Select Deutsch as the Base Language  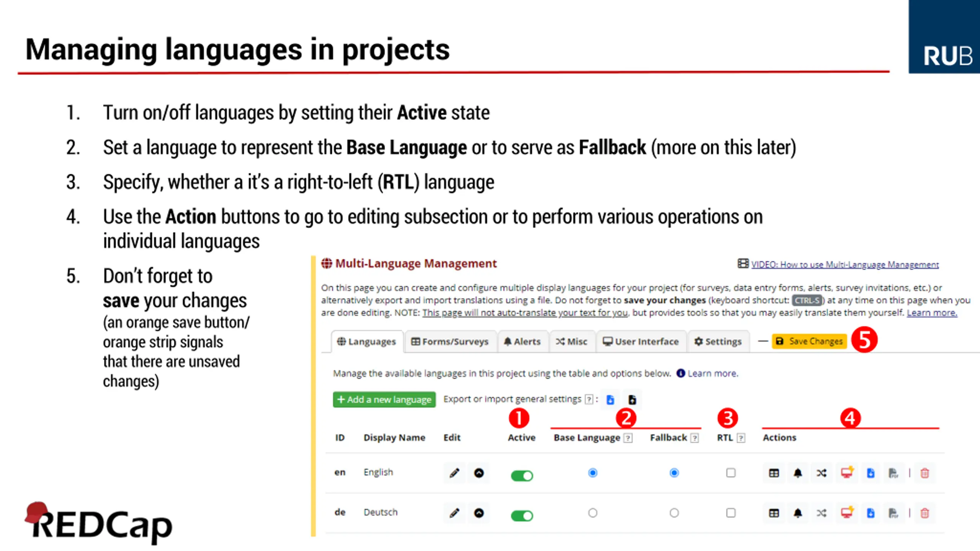point(593,513)
